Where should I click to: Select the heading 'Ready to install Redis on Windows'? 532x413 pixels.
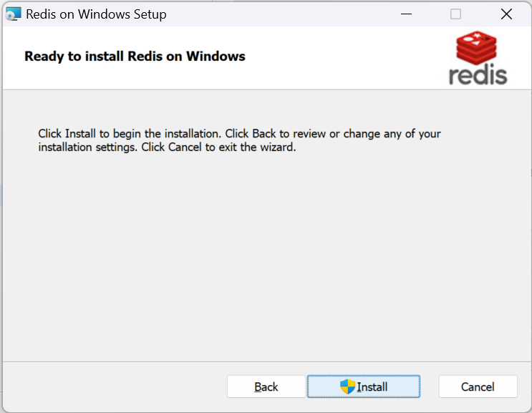135,57
